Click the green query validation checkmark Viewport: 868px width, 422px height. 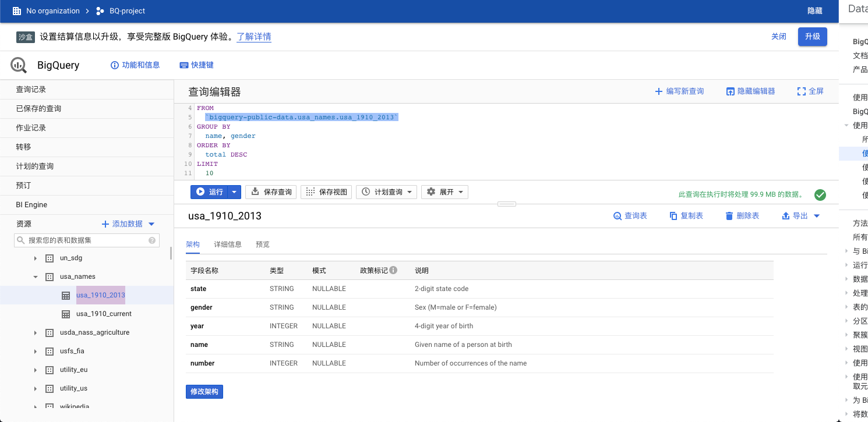[x=820, y=195]
